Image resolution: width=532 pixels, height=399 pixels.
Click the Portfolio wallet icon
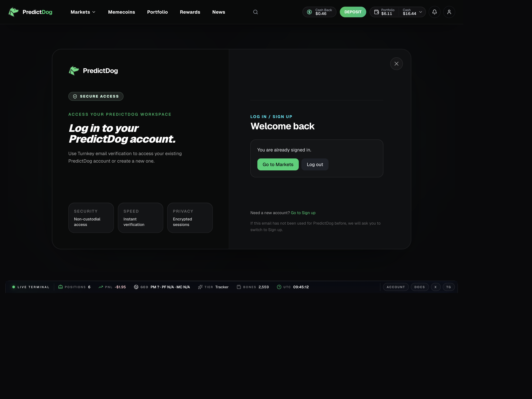pos(376,12)
